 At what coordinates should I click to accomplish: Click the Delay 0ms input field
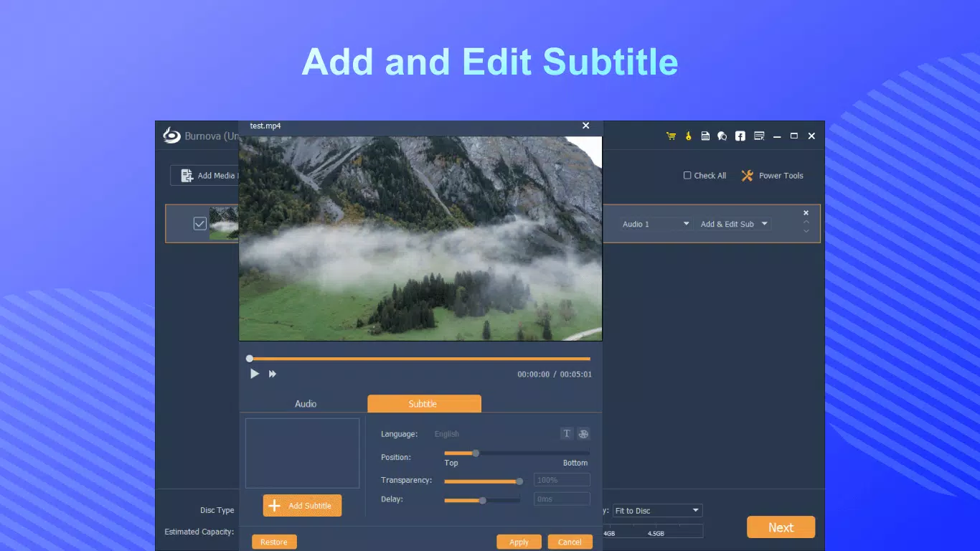tap(562, 499)
